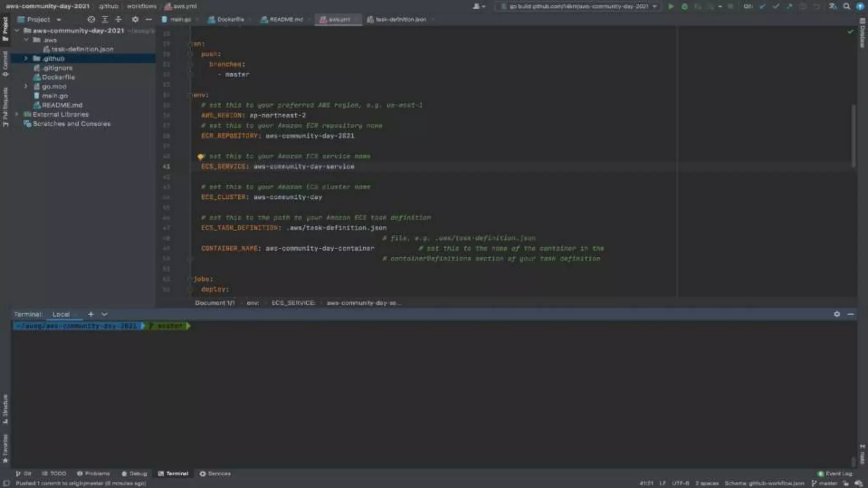Expand External Libraries node
This screenshot has height=488, width=868.
tap(17, 114)
